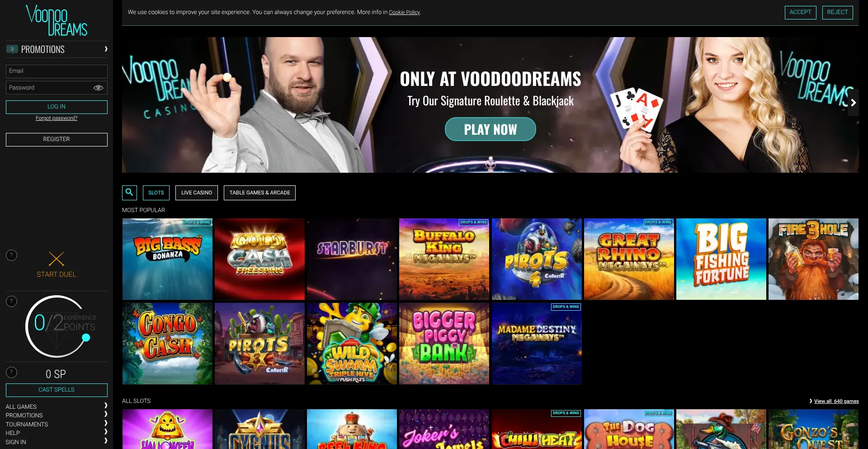Click the Start Duel crossed wands icon
Screen dimensions: 868x449
pos(57,259)
